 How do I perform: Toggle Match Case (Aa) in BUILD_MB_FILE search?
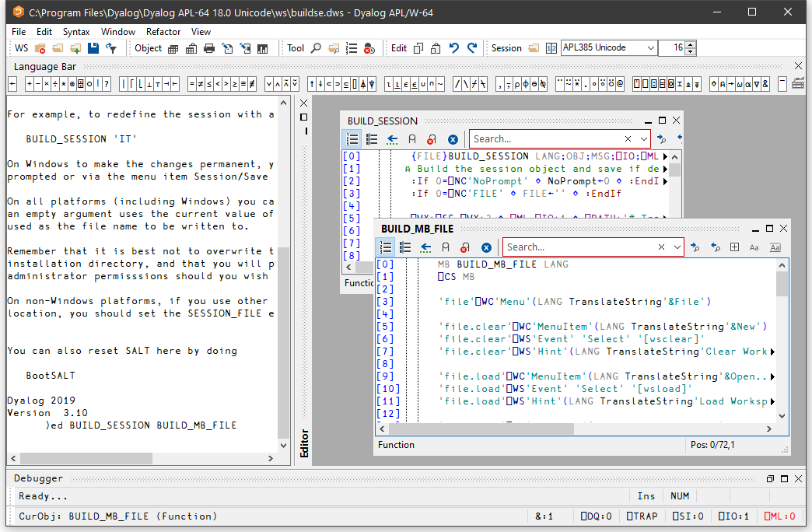[x=754, y=247]
